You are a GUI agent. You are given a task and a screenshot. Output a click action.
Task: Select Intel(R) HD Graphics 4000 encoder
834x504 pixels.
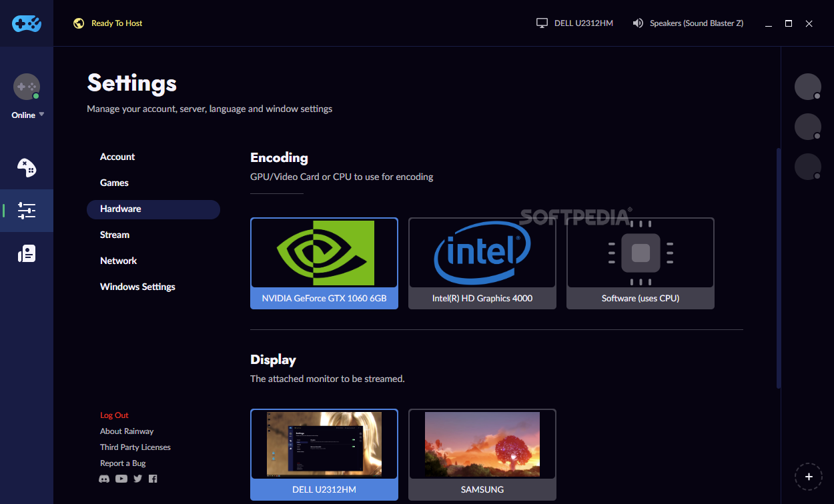[482, 263]
